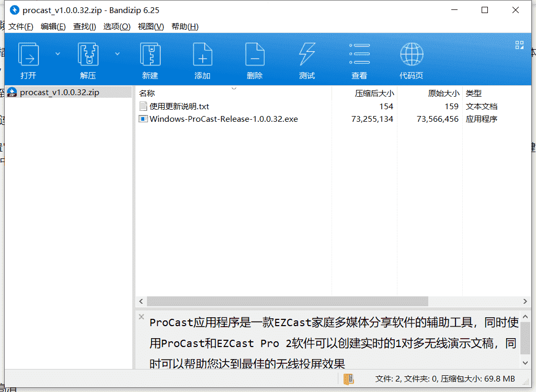Open the 帮助(H) menu
Viewport: 536px width, 392px height.
tap(185, 27)
